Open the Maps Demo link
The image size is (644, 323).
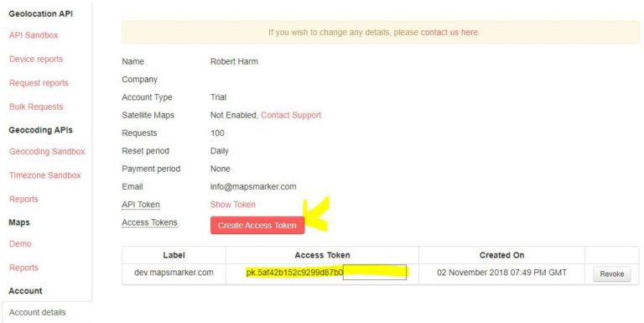click(x=20, y=243)
